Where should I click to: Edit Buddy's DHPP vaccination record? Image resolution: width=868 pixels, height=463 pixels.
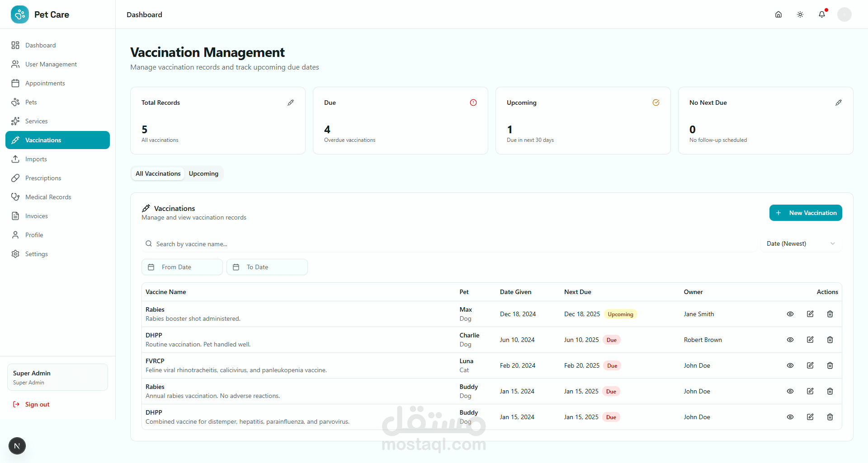point(810,417)
